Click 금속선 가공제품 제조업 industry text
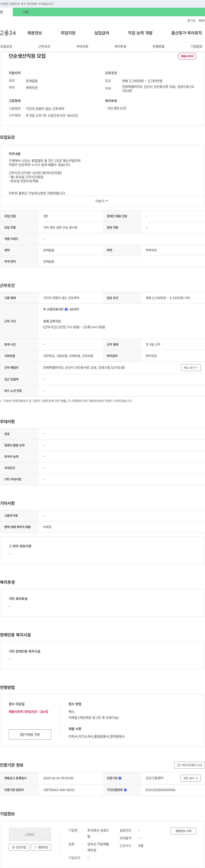The height and width of the screenshot is (868, 205). click(98, 847)
